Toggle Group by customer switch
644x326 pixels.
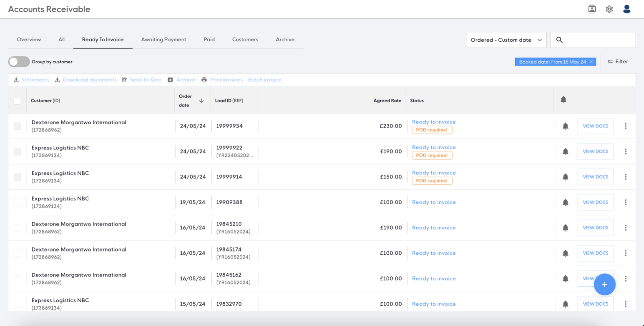pyautogui.click(x=19, y=62)
